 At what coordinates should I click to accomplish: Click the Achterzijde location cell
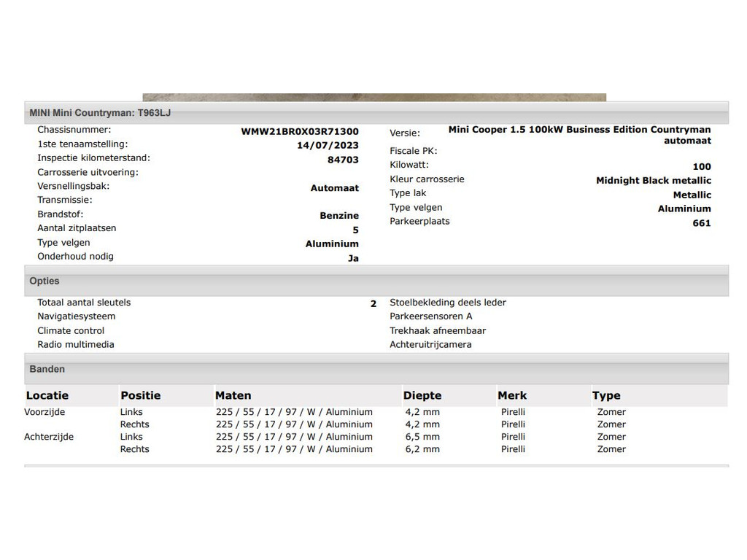point(49,437)
